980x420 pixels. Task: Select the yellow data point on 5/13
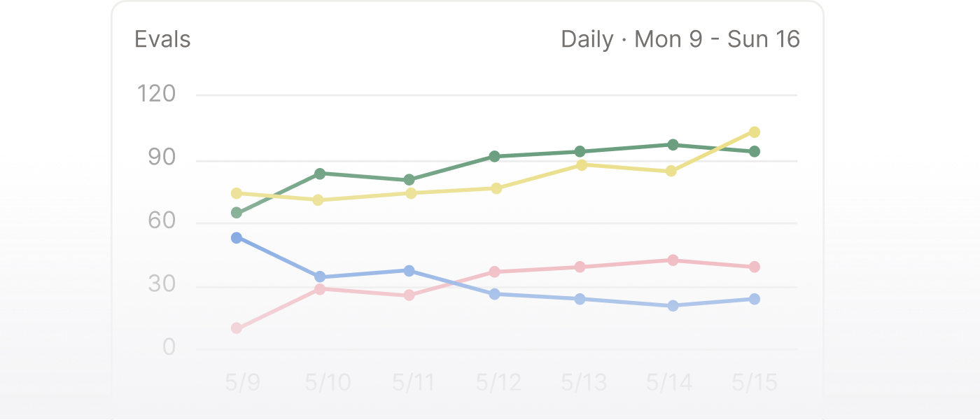pos(582,165)
